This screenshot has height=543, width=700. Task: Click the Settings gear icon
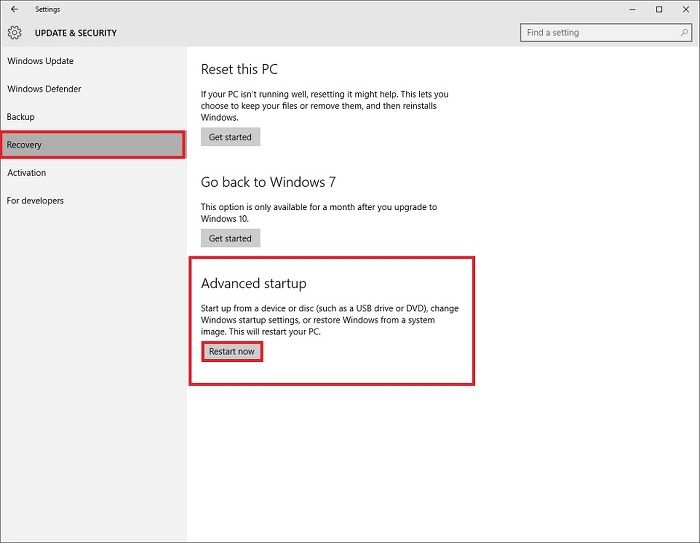[x=14, y=33]
